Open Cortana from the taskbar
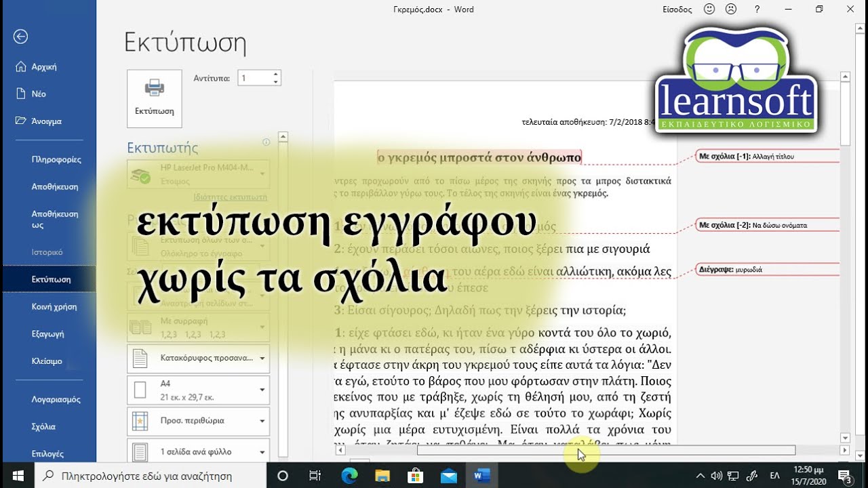Image resolution: width=868 pixels, height=488 pixels. 283,476
